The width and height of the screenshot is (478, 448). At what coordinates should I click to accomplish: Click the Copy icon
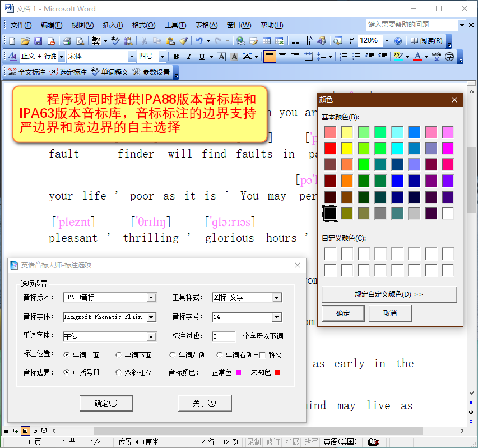click(157, 41)
